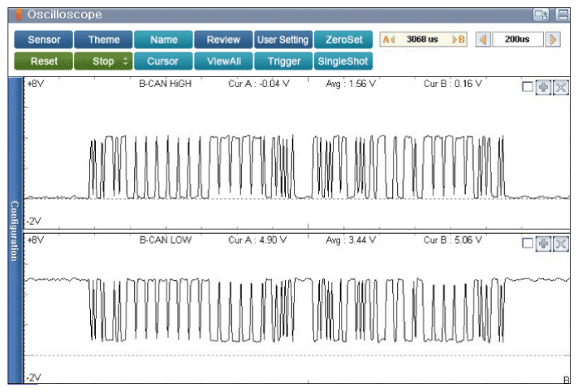Open the Stop run-mode dropdown
The image size is (578, 392).
click(x=103, y=61)
